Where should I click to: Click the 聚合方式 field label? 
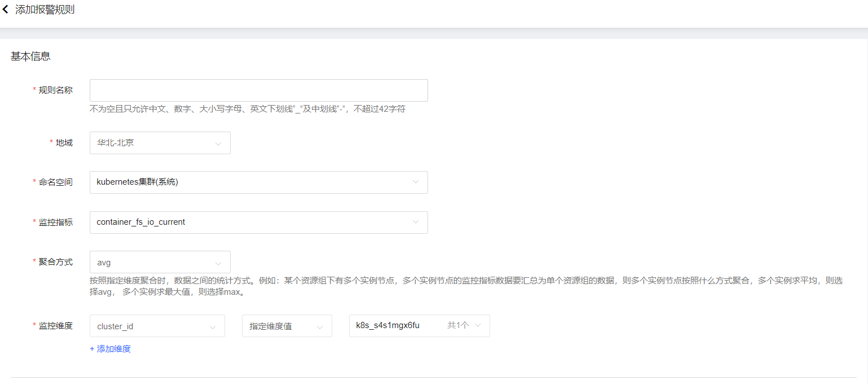point(55,262)
